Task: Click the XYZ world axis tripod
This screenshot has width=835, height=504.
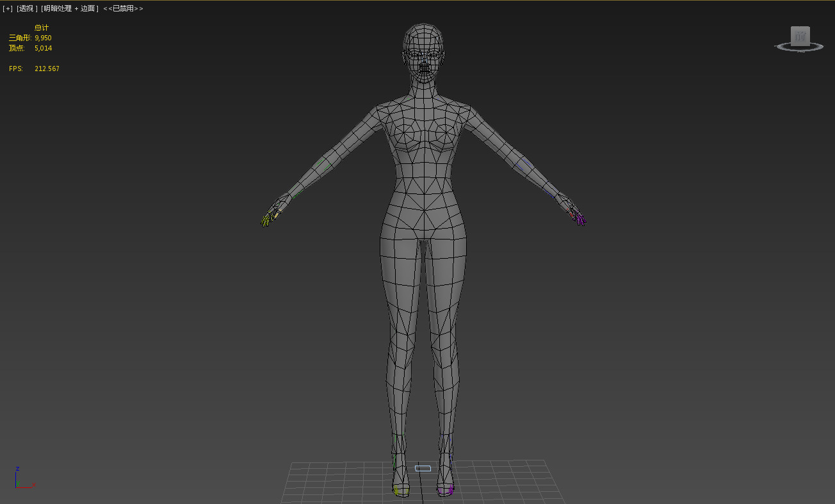Action: click(x=19, y=480)
